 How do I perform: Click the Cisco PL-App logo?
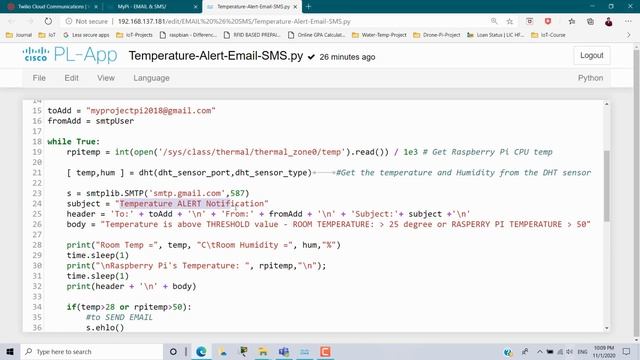pos(70,55)
